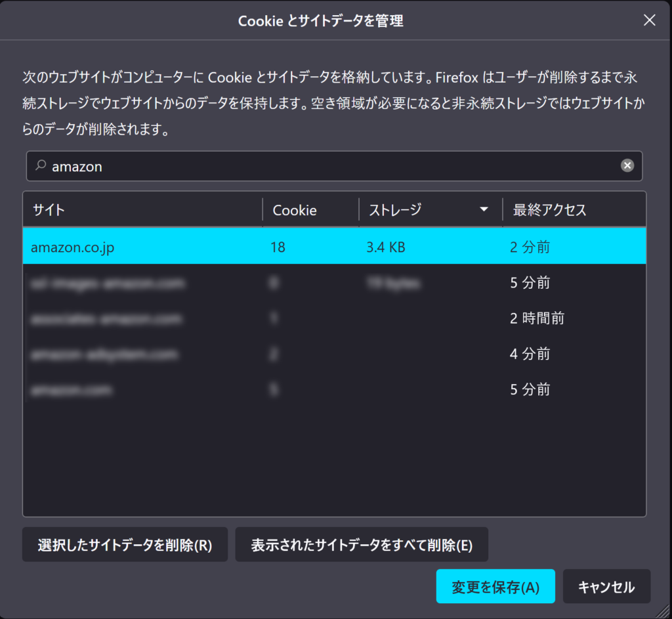Clear the amazon search text with the X icon
The image size is (672, 619).
point(627,165)
